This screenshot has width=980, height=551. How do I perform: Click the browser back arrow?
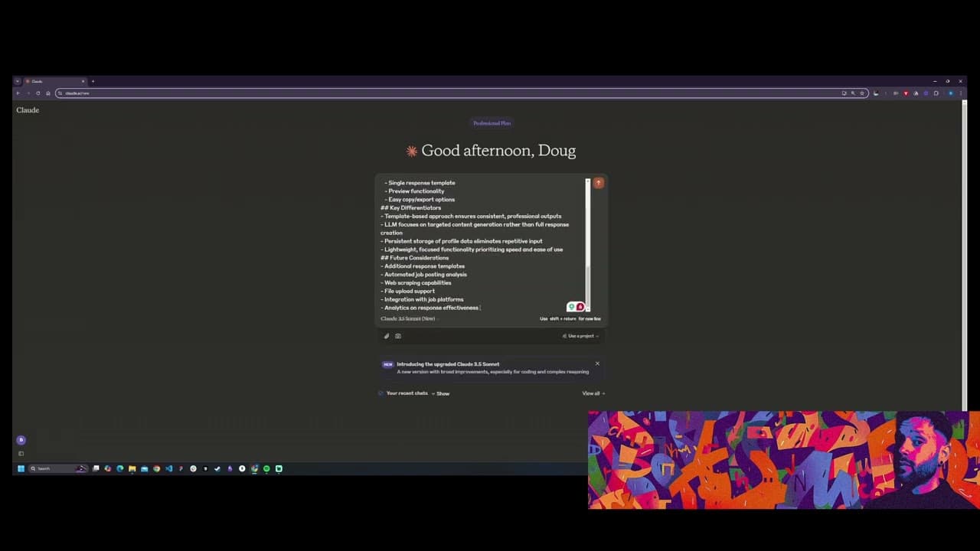point(18,93)
